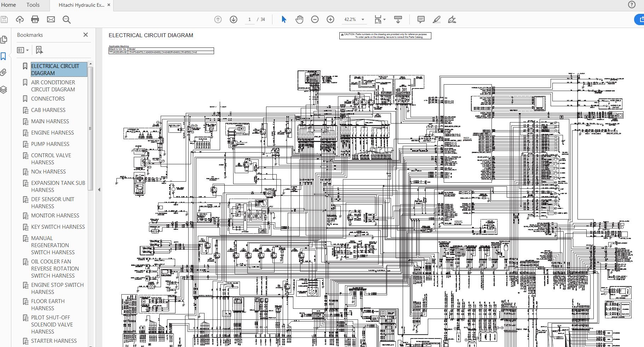Open the Attachments paperclip panel

coord(4,73)
